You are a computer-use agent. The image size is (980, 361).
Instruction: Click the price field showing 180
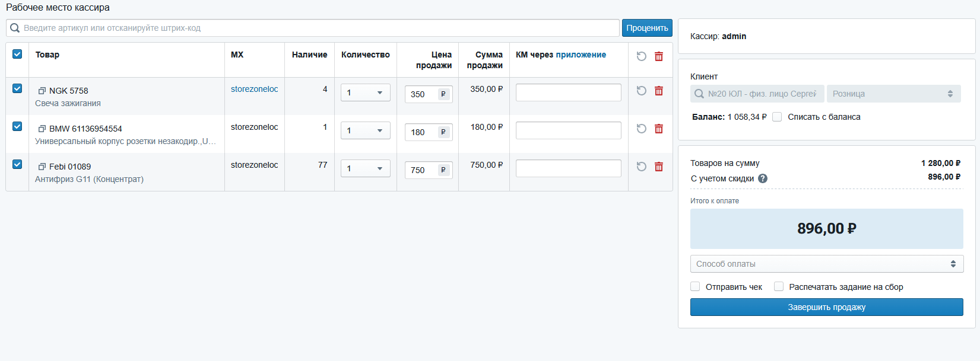[429, 132]
